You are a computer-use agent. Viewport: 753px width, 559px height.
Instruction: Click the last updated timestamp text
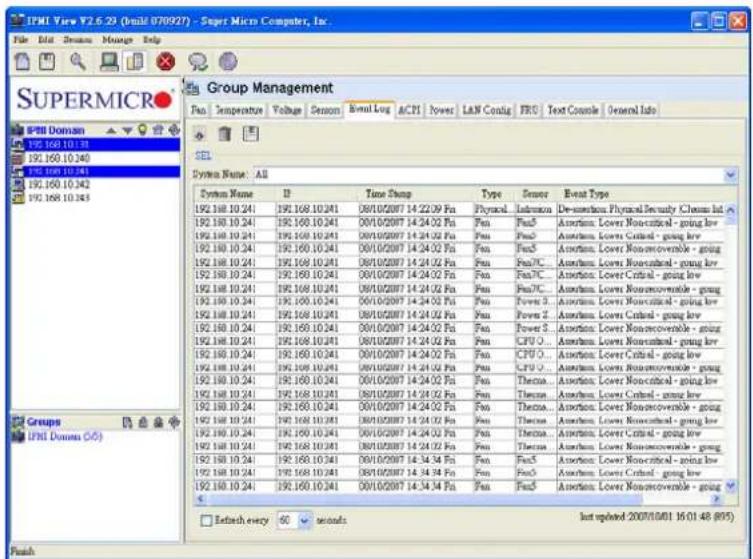(656, 517)
